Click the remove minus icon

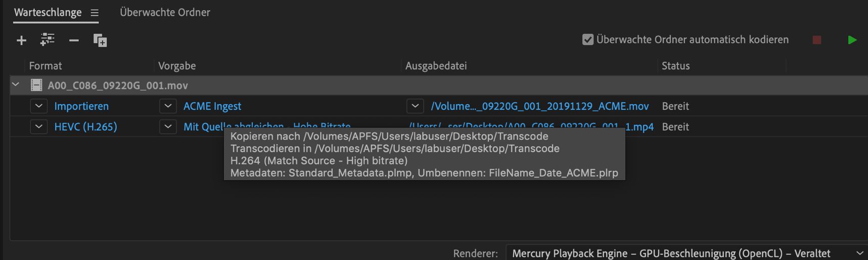point(74,40)
